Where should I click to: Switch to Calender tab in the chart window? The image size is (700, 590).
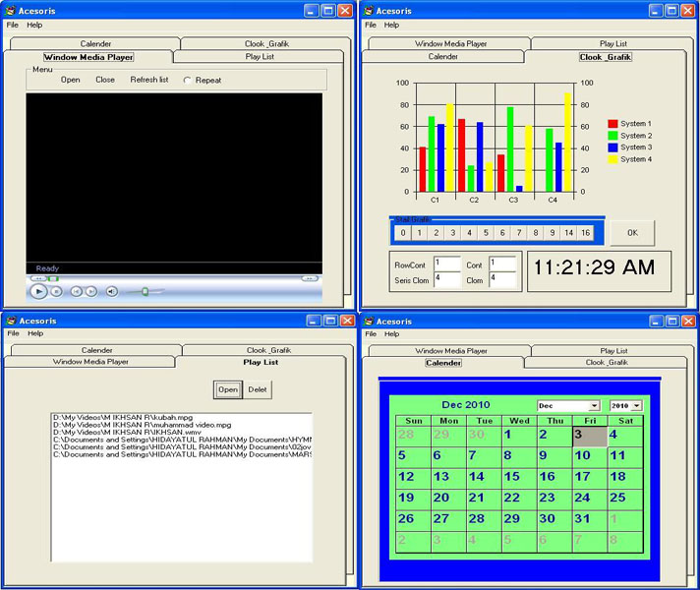(442, 57)
